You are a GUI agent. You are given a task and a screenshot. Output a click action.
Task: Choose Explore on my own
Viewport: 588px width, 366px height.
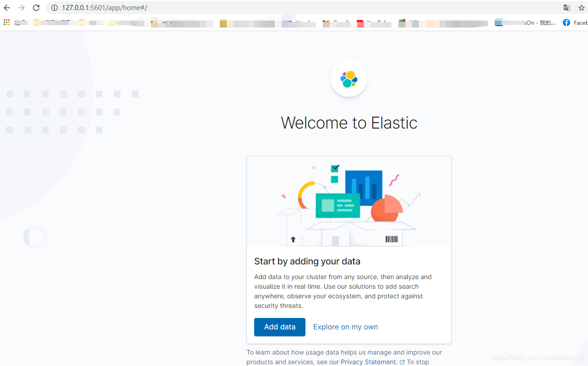click(x=346, y=327)
